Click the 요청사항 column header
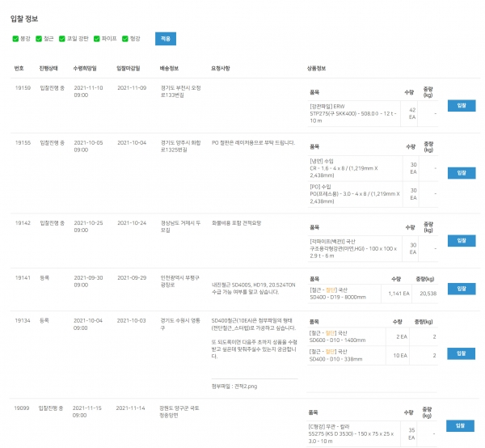This screenshot has height=448, width=485. 220,69
